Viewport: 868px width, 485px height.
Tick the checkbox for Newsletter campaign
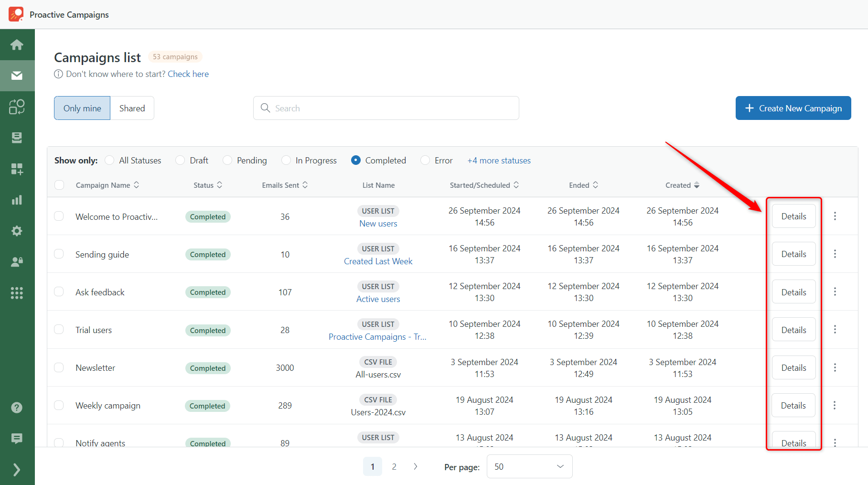pos(59,367)
